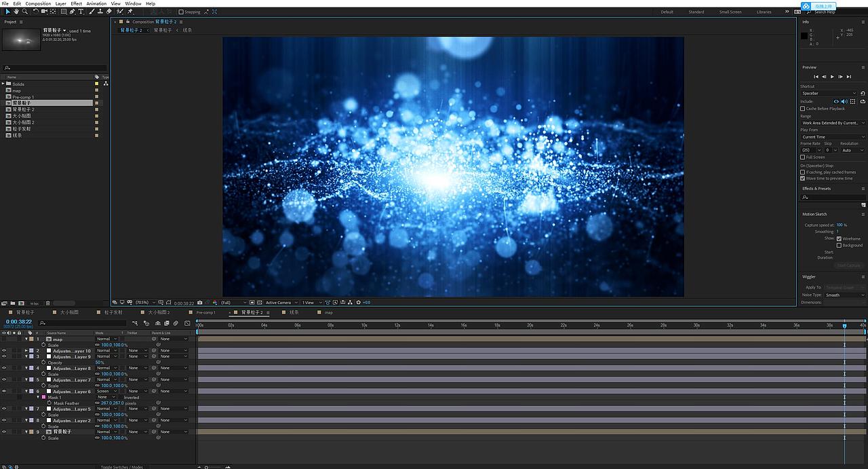The height and width of the screenshot is (469, 868).
Task: Open the Wiggler Noise Type Smooth dropdown
Action: (845, 295)
